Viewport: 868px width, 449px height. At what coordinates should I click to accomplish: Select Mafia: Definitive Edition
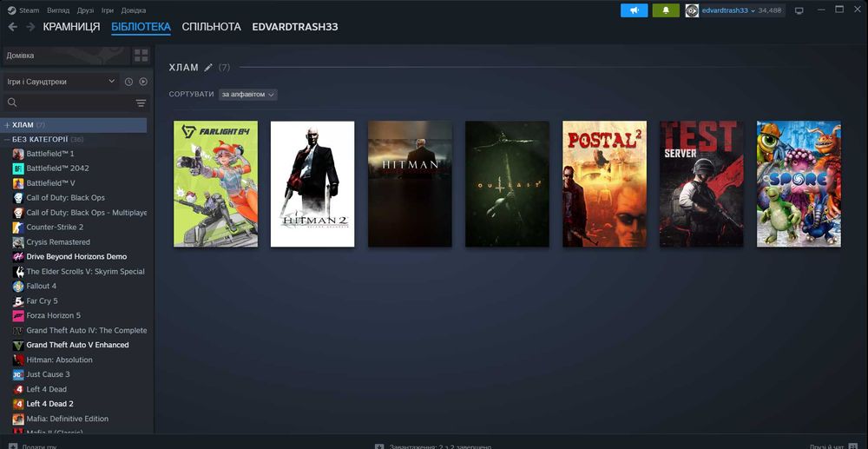coord(68,419)
